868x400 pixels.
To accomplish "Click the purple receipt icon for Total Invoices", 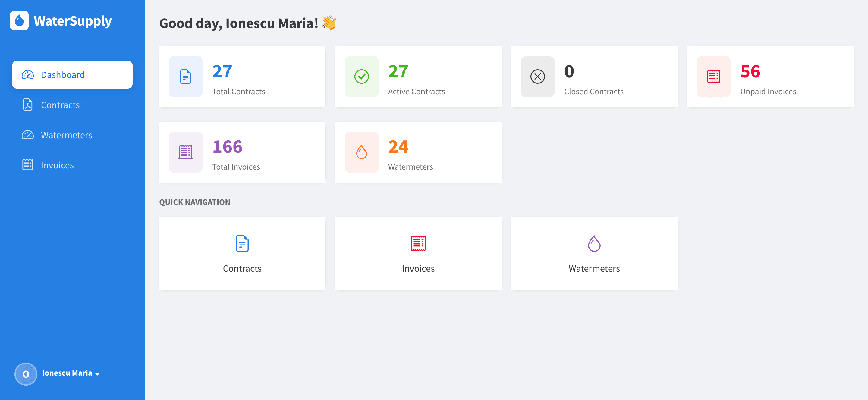I will [186, 152].
